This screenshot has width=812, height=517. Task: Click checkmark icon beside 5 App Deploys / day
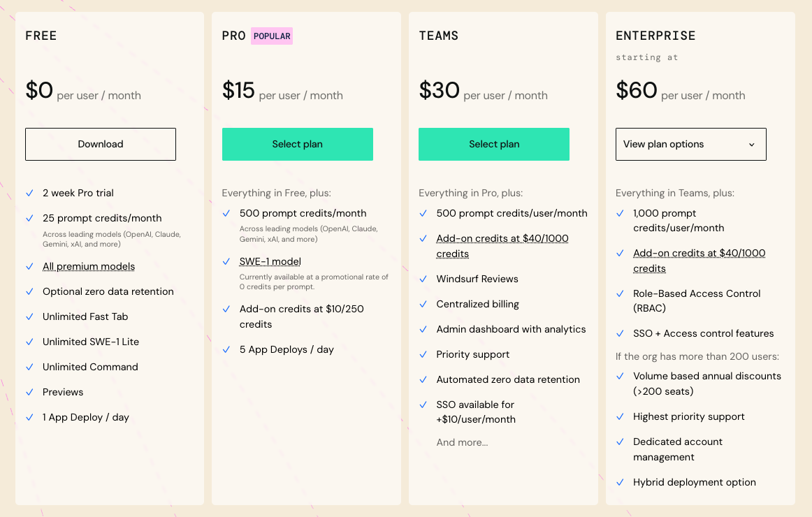[226, 349]
